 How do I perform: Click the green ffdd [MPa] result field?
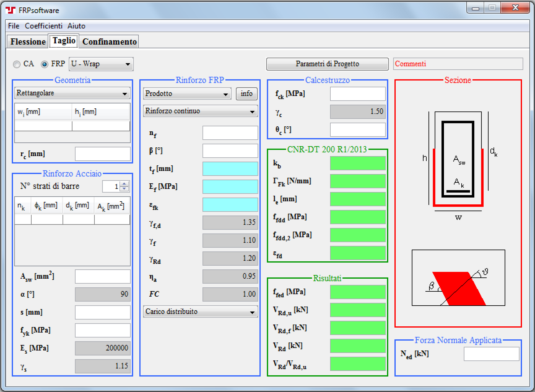358,217
